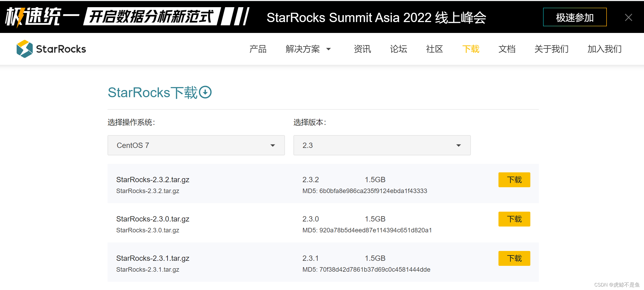Close the Summit Asia 2022 banner

point(628,18)
